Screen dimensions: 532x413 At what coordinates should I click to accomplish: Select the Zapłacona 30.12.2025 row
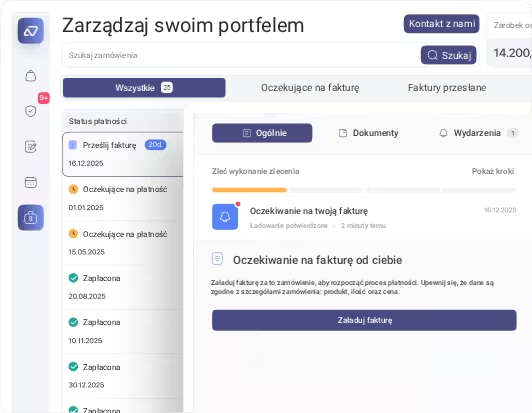124,376
